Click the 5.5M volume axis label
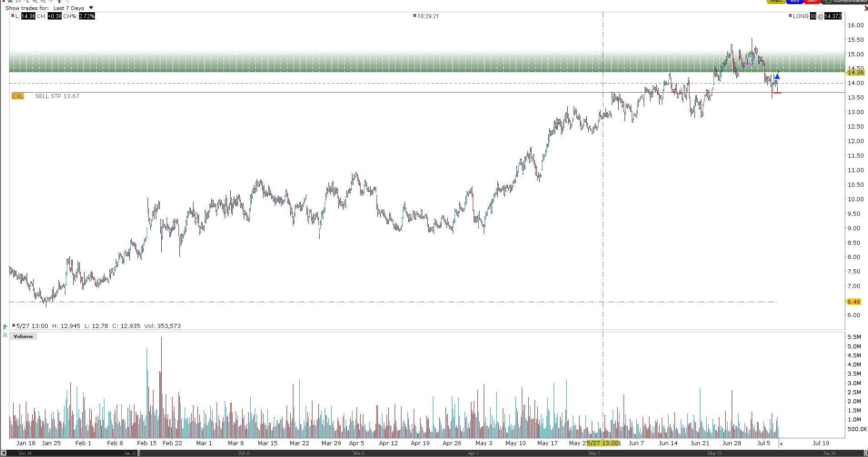868x457 pixels. 854,337
